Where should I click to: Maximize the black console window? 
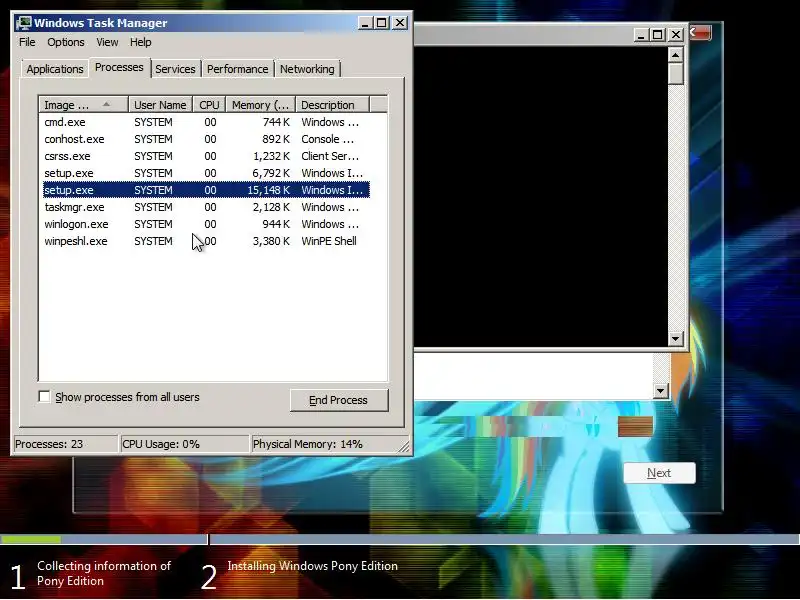658,35
